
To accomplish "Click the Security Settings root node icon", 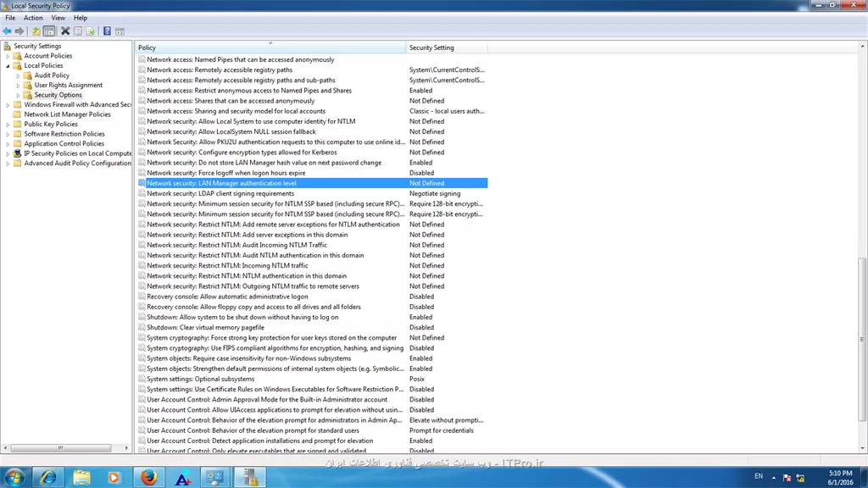I will tap(7, 46).
